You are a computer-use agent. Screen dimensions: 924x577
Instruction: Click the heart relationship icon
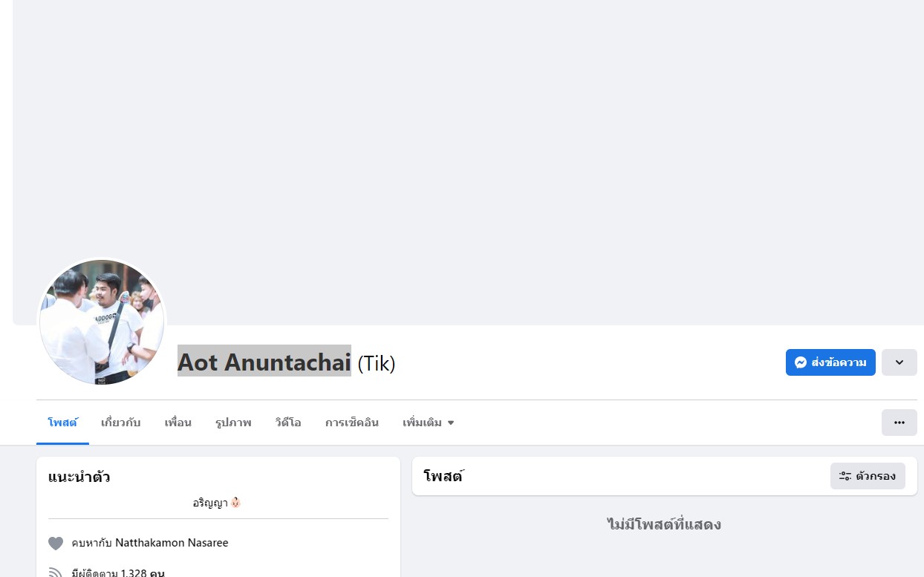(x=56, y=543)
